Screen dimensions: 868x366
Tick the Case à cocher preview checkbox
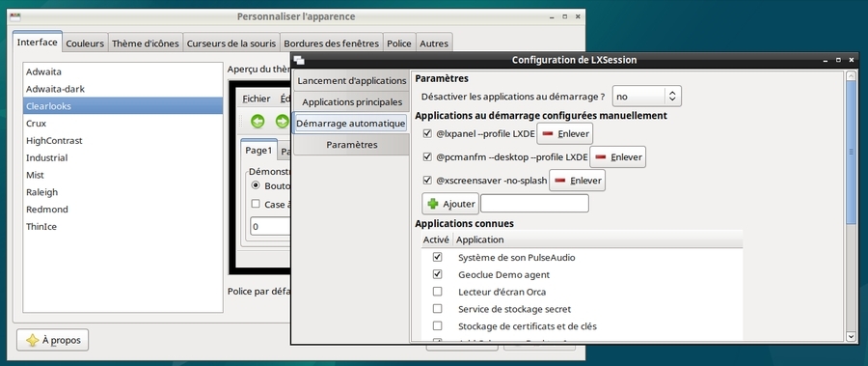(x=256, y=204)
